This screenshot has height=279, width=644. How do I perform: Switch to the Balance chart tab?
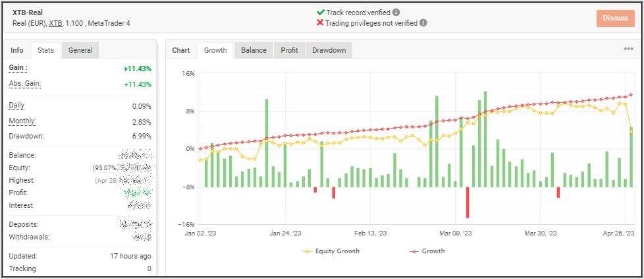[x=254, y=50]
